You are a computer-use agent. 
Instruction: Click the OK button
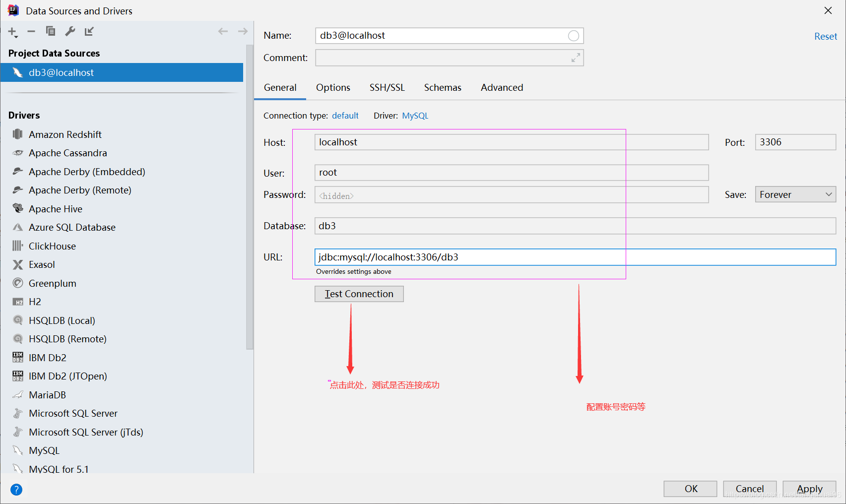click(x=690, y=489)
